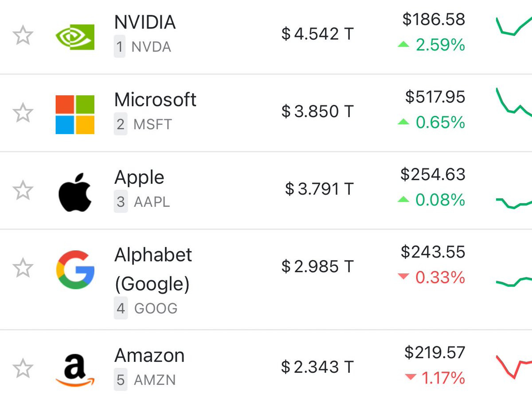Open the NVIDIA company name link
Viewport: 532px width, 399px height.
pos(145,22)
